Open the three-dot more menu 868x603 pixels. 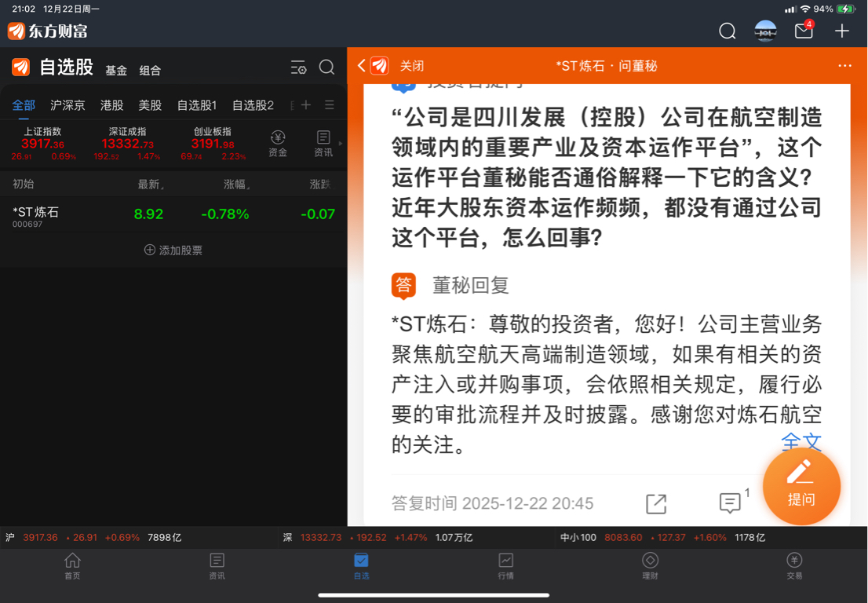844,66
